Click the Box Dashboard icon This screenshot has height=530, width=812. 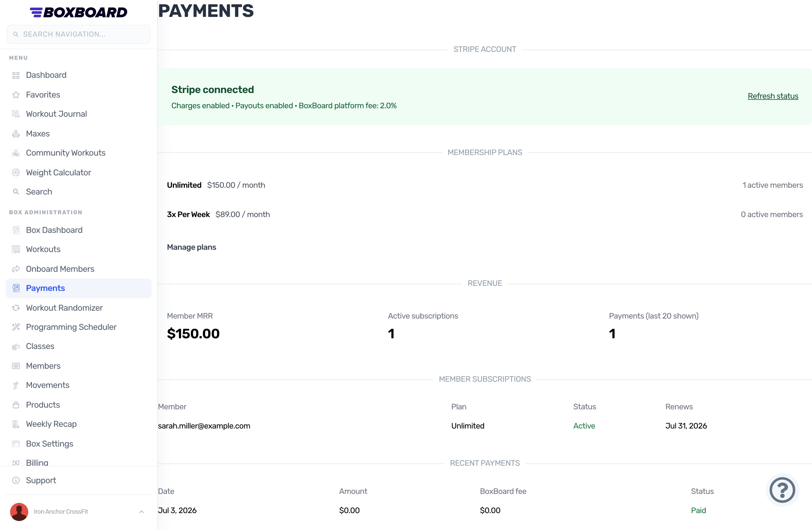pyautogui.click(x=16, y=230)
